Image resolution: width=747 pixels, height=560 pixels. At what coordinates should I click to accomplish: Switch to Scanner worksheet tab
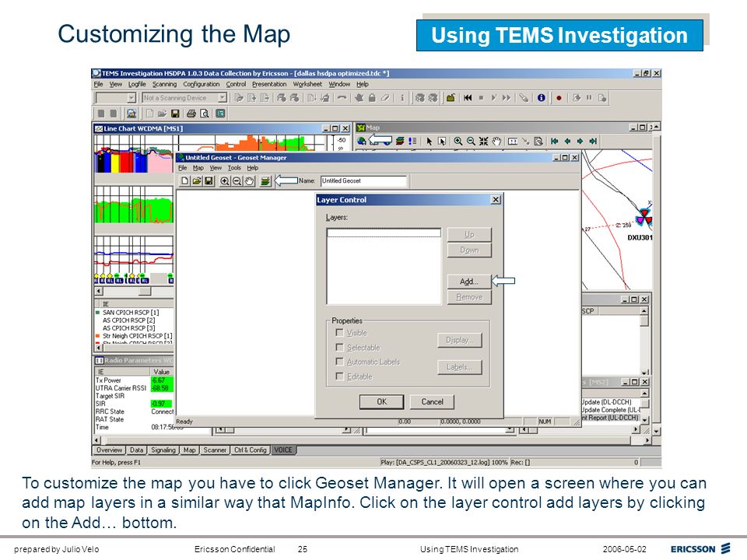(x=215, y=450)
